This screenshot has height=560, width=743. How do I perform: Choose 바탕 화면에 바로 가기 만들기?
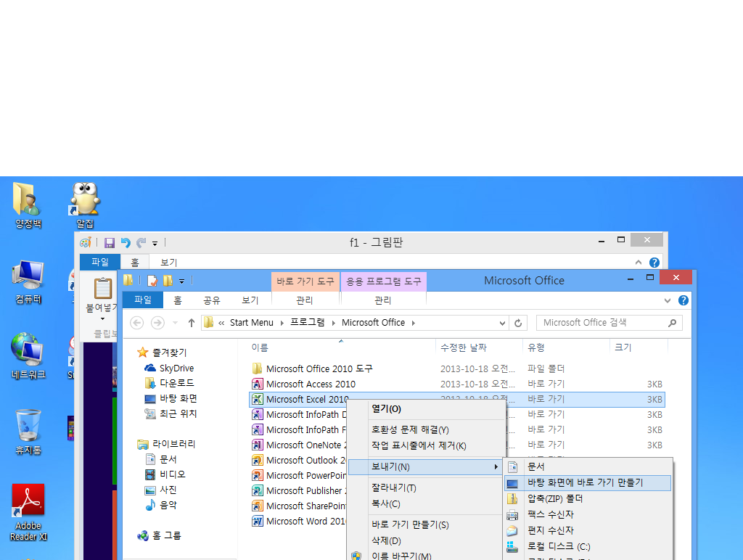[588, 483]
